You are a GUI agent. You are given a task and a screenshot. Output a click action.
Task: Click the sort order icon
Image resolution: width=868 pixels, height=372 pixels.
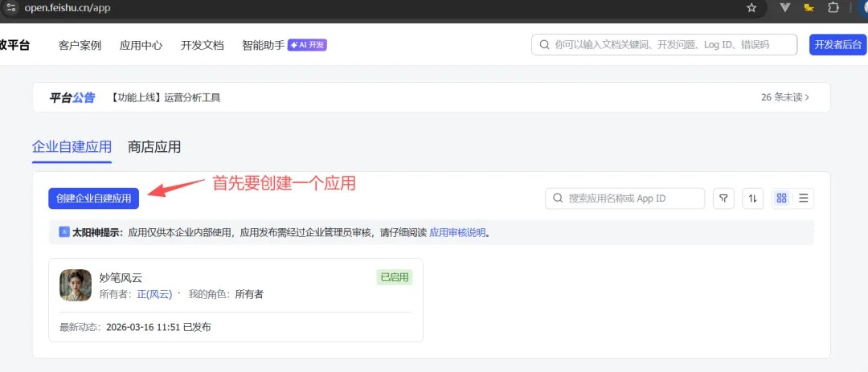[753, 198]
